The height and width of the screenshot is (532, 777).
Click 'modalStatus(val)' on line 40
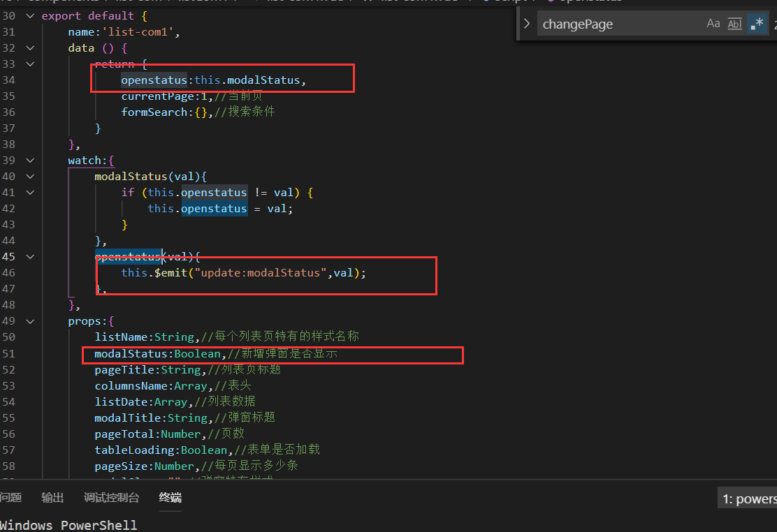(147, 177)
